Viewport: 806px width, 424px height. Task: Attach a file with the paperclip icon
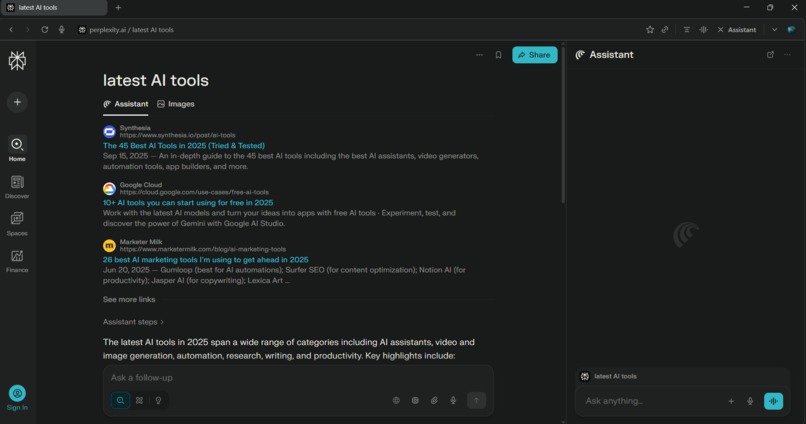[x=434, y=400]
